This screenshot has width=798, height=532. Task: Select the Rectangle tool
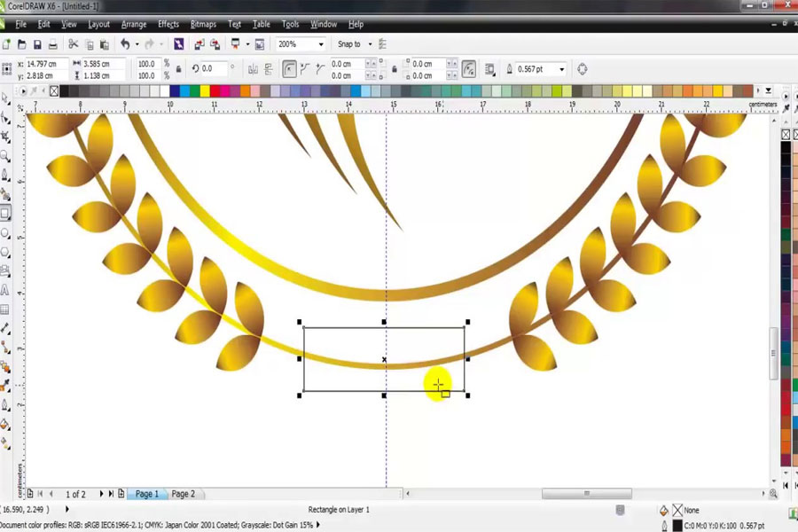point(5,214)
